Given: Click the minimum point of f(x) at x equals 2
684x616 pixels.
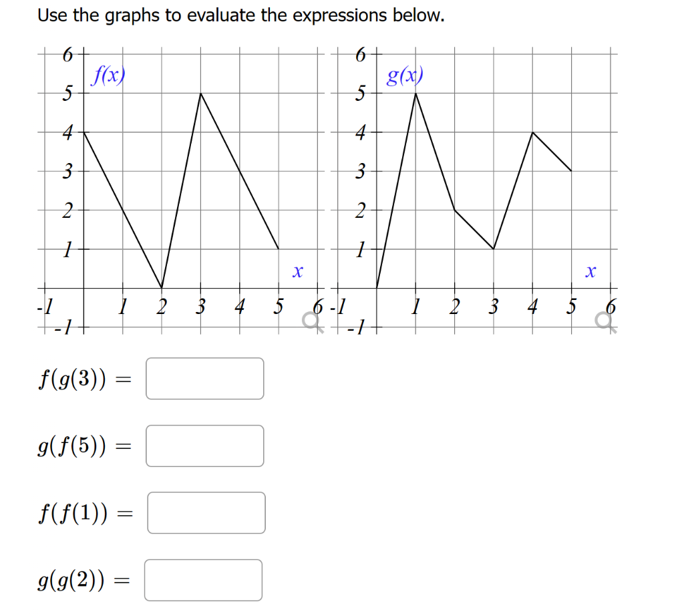Looking at the screenshot, I should 162,286.
